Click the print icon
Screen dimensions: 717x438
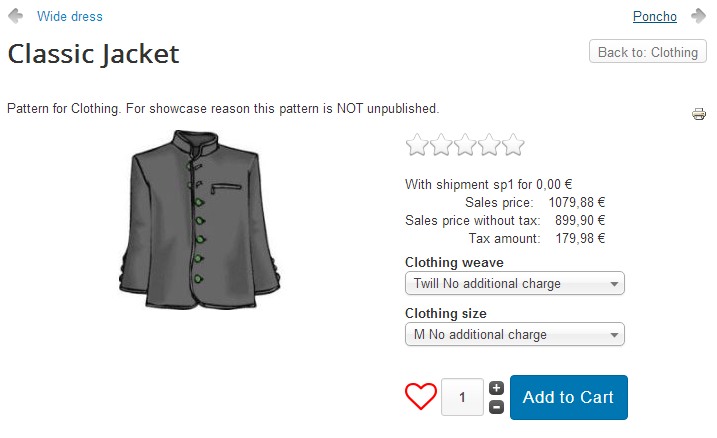(699, 114)
